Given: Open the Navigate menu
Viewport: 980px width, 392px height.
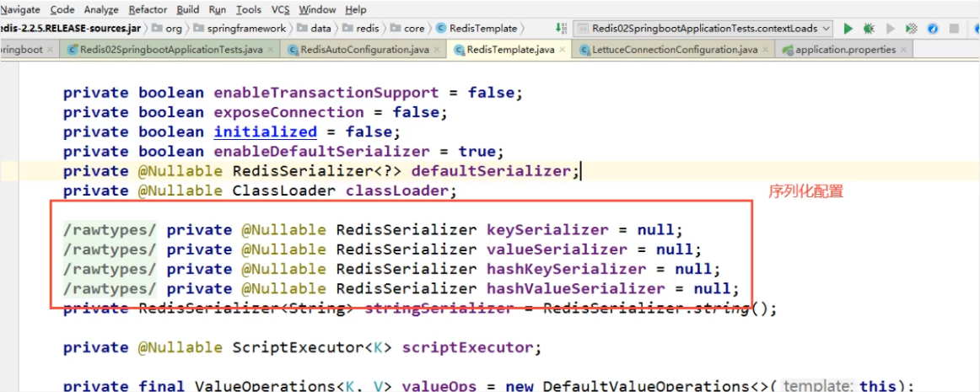Looking at the screenshot, I should point(20,9).
